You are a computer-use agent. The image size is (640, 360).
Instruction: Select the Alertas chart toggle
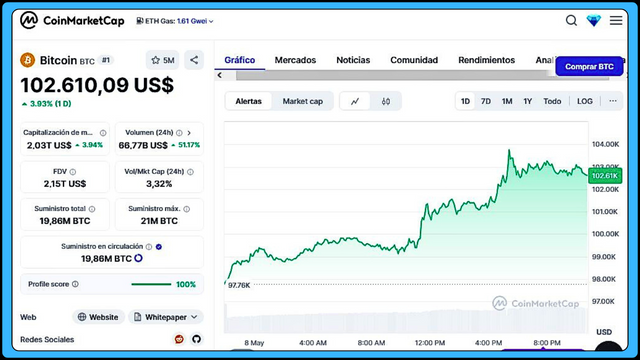click(x=248, y=101)
